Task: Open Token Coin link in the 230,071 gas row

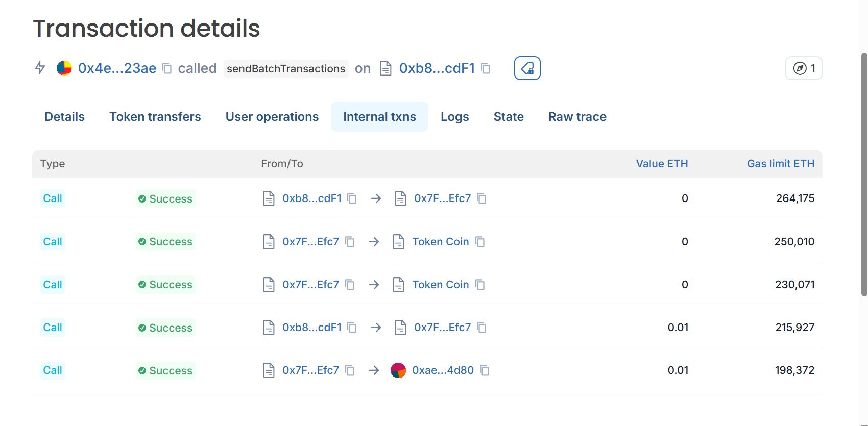Action: (441, 285)
